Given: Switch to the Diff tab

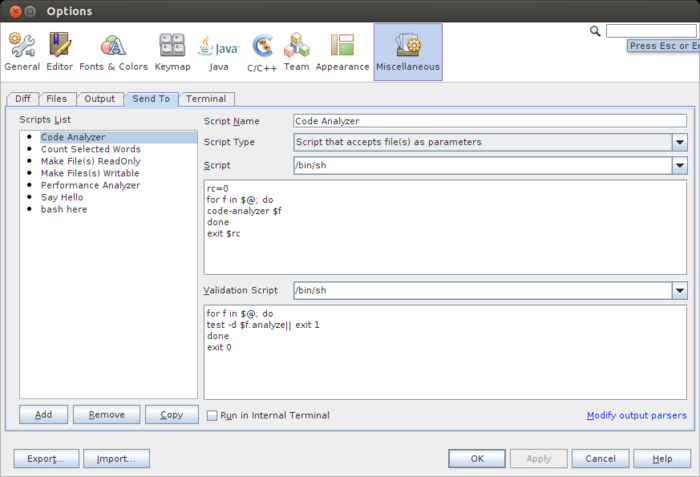Looking at the screenshot, I should (x=23, y=99).
